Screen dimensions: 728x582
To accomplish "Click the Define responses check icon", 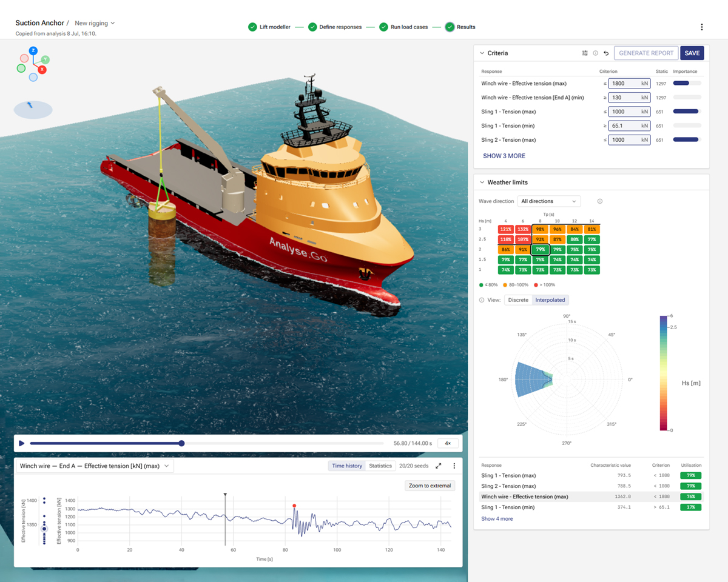I will tap(312, 27).
